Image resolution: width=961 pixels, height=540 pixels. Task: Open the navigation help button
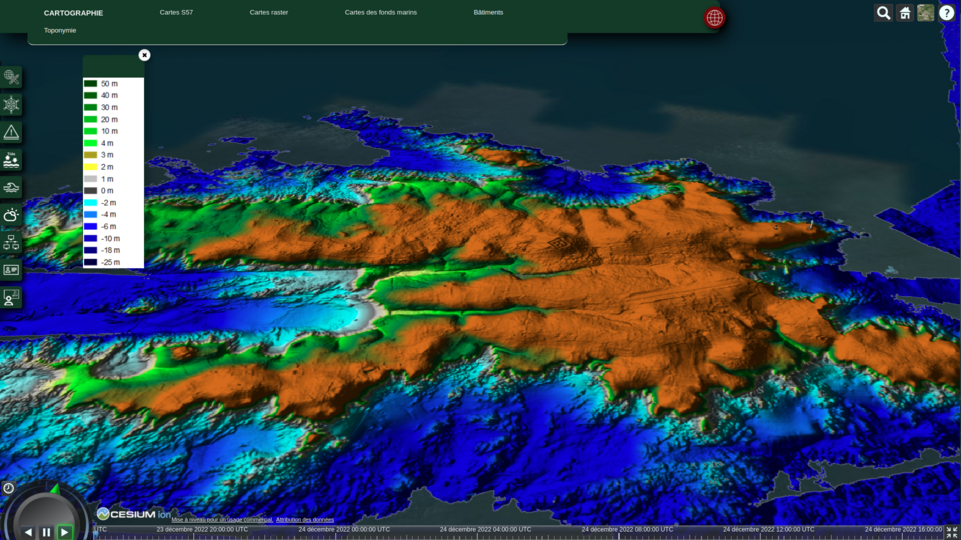[x=947, y=13]
